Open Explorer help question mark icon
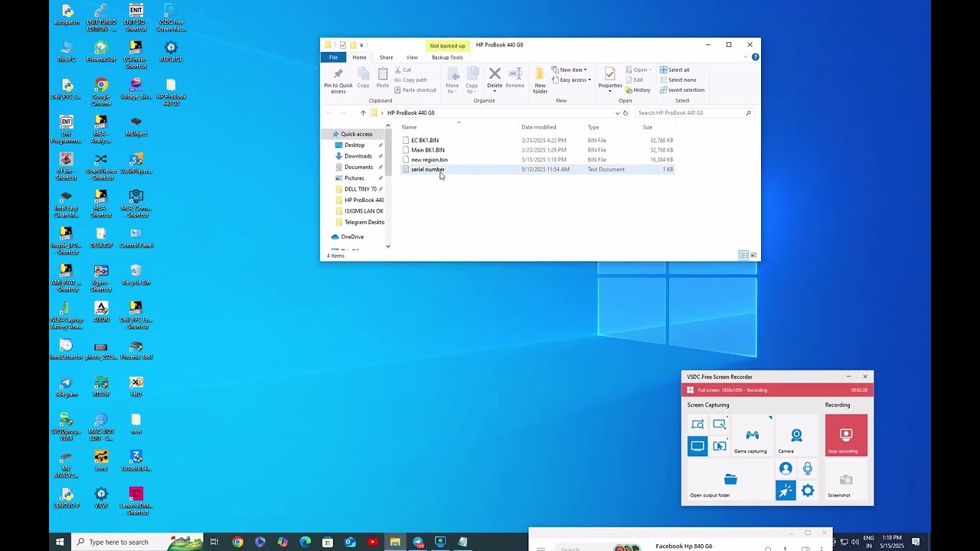 point(756,57)
